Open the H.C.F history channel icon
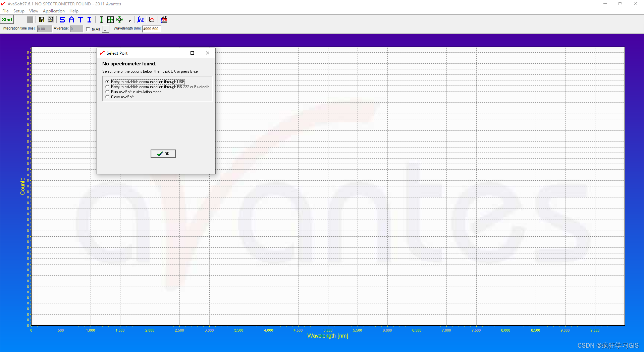644x352 pixels. point(164,19)
